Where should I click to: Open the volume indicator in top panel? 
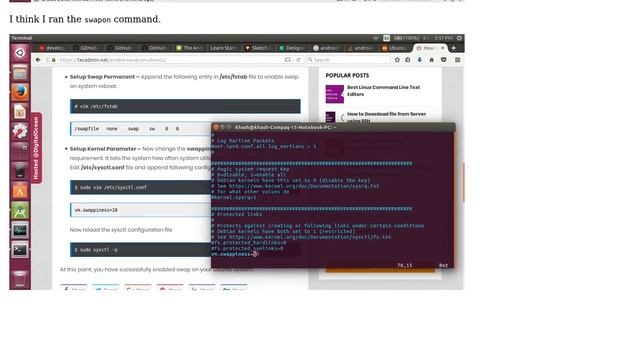pyautogui.click(x=426, y=38)
